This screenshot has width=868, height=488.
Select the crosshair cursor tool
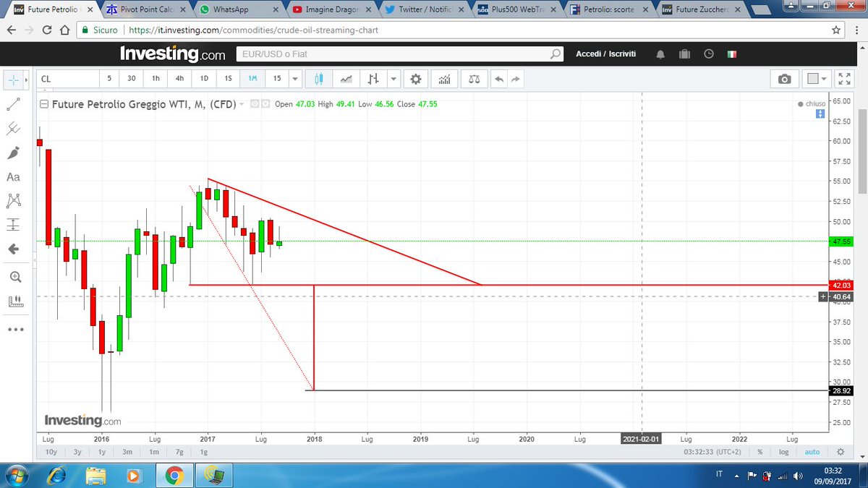[13, 79]
